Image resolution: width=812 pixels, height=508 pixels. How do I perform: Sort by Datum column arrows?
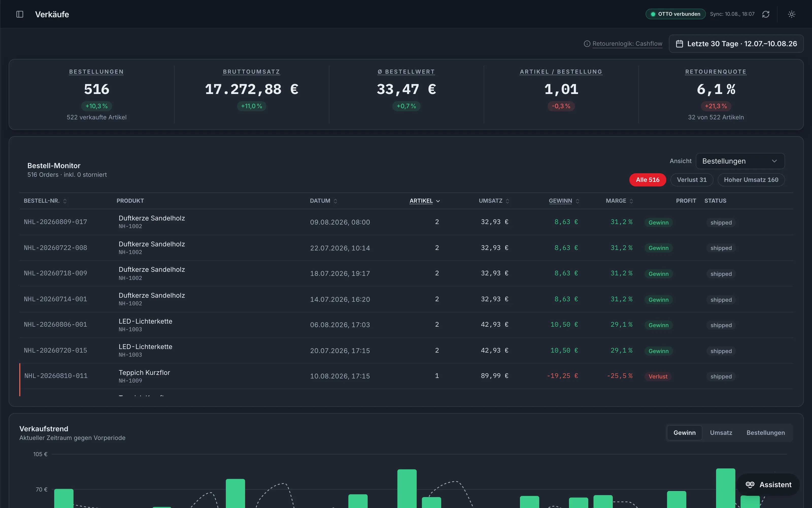[335, 201]
